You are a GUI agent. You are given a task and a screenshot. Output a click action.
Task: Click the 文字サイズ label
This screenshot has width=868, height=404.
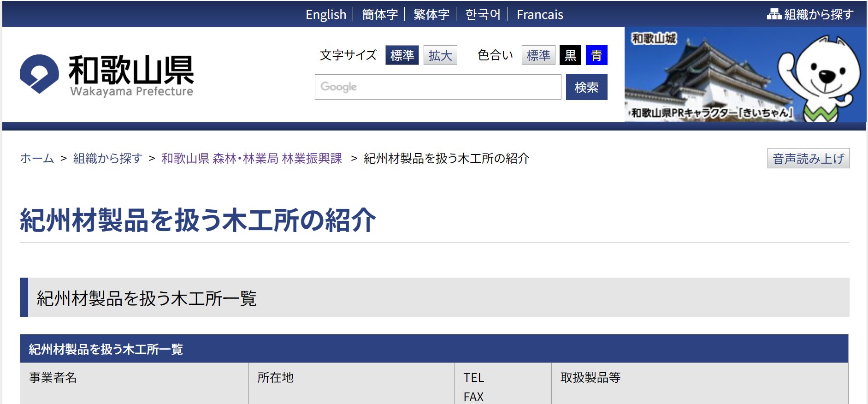coord(348,55)
